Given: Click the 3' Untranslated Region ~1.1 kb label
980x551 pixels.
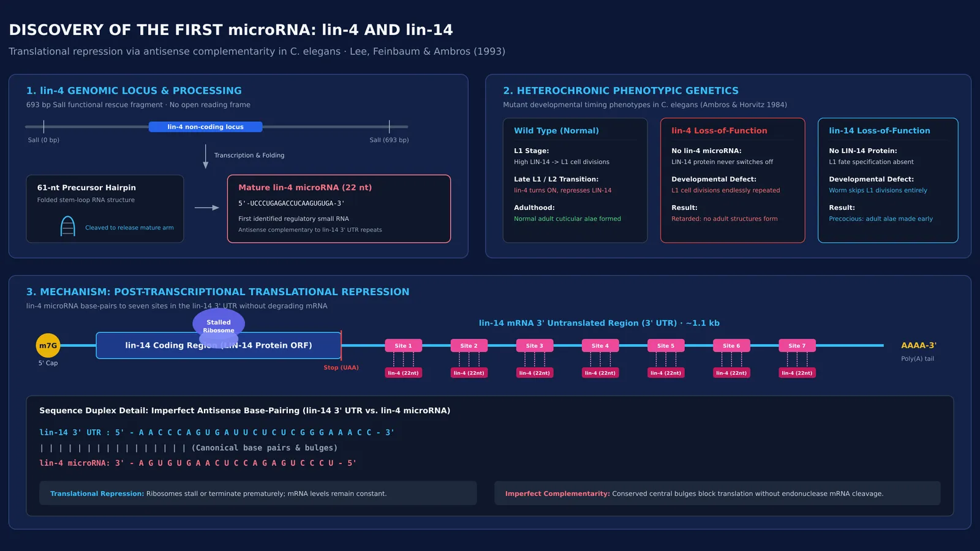Looking at the screenshot, I should coord(599,323).
